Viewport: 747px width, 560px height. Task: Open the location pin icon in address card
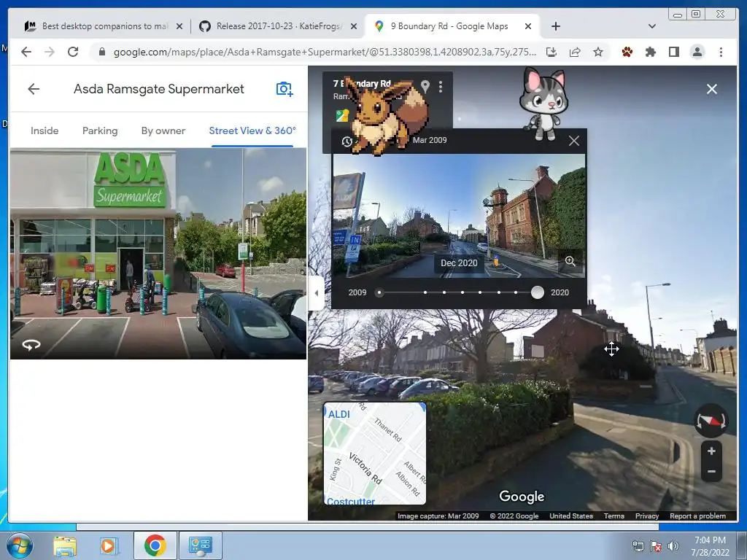(x=425, y=86)
